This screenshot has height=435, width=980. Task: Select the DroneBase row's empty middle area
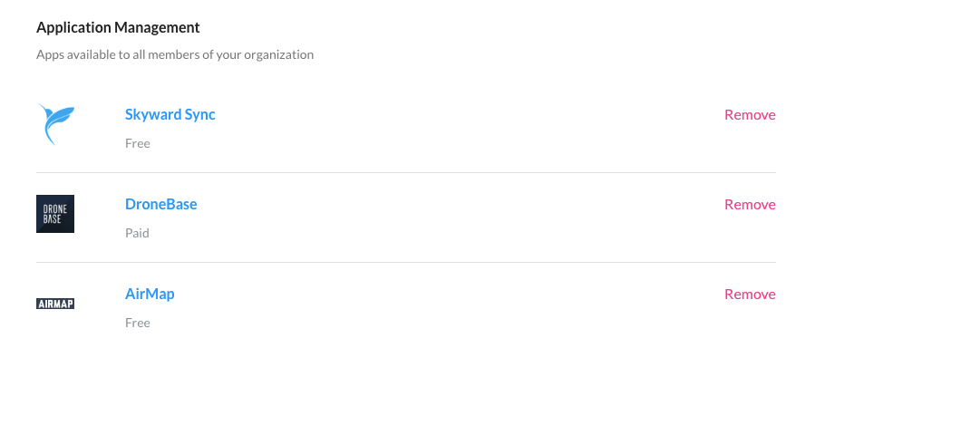453,217
